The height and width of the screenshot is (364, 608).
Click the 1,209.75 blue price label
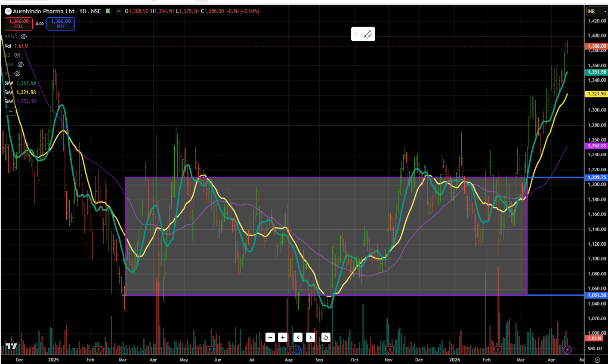pyautogui.click(x=596, y=177)
